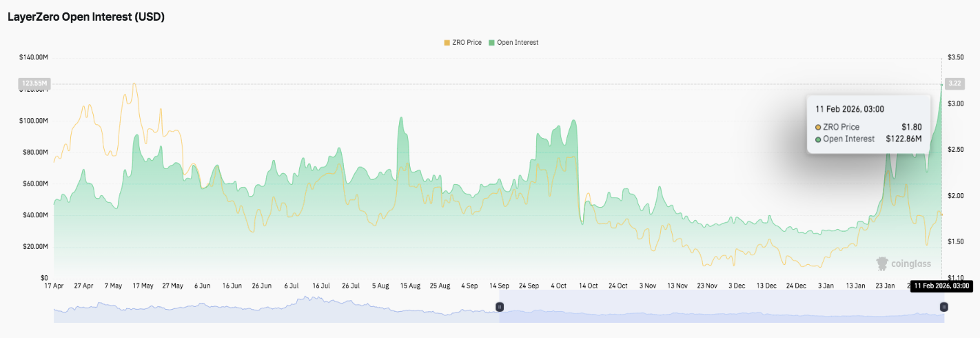
Task: Click the left handle of the range selector
Action: pos(500,306)
